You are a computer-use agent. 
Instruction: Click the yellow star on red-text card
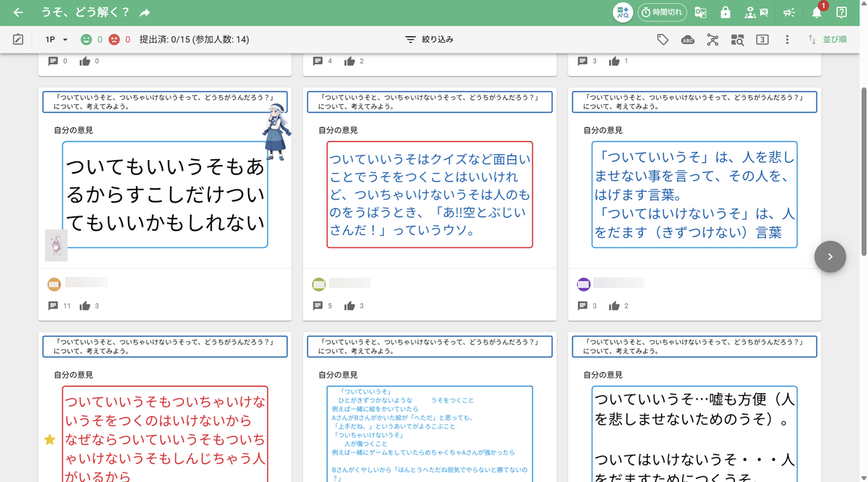click(x=49, y=439)
